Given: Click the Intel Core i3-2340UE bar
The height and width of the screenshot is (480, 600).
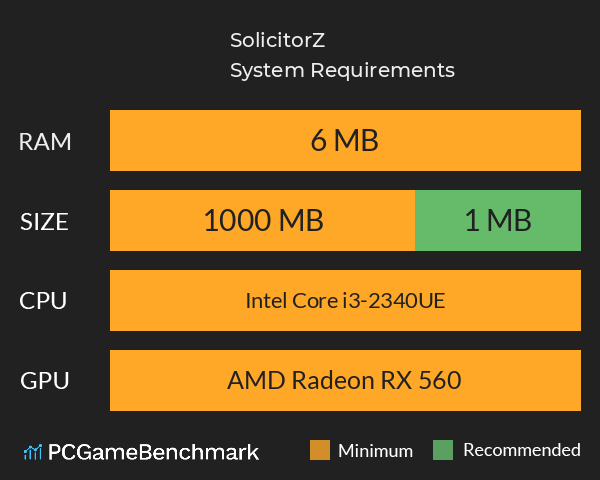Looking at the screenshot, I should [x=345, y=300].
